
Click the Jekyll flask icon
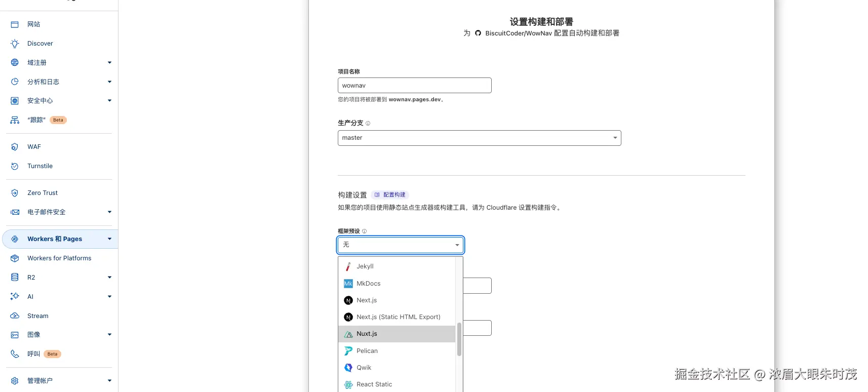pyautogui.click(x=348, y=266)
